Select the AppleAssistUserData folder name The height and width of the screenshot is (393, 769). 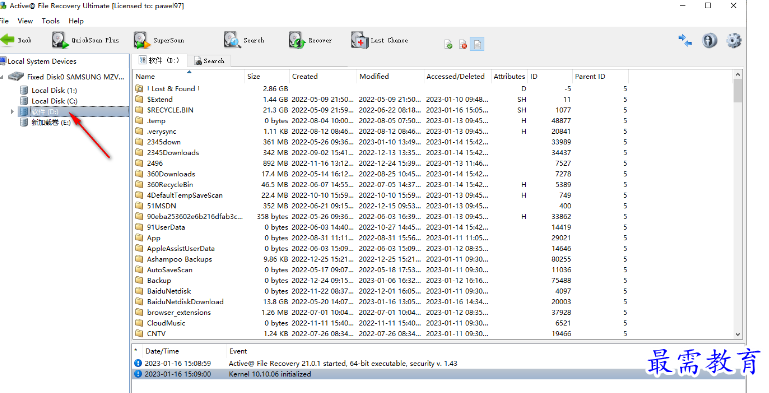(x=181, y=248)
